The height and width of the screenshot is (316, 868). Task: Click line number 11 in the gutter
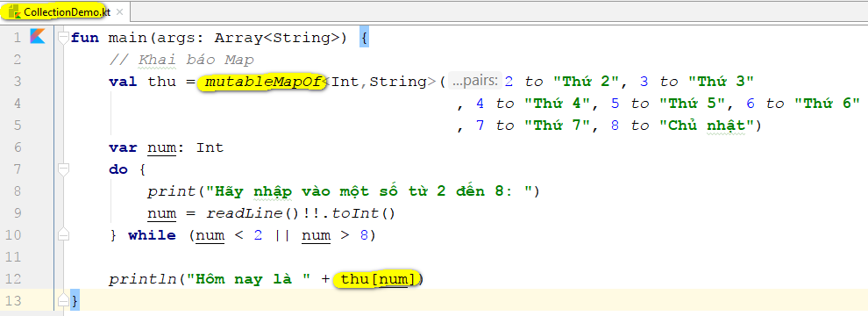point(14,257)
